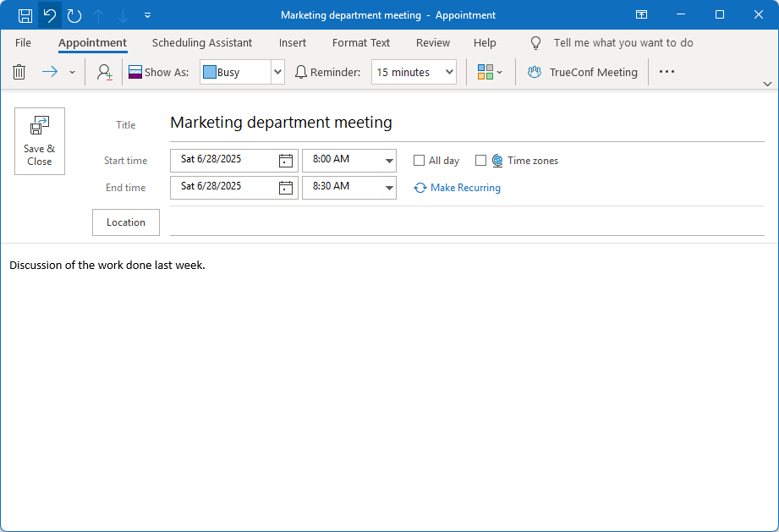Click the body text 'Discussion of the work done last week.'

pos(107,266)
